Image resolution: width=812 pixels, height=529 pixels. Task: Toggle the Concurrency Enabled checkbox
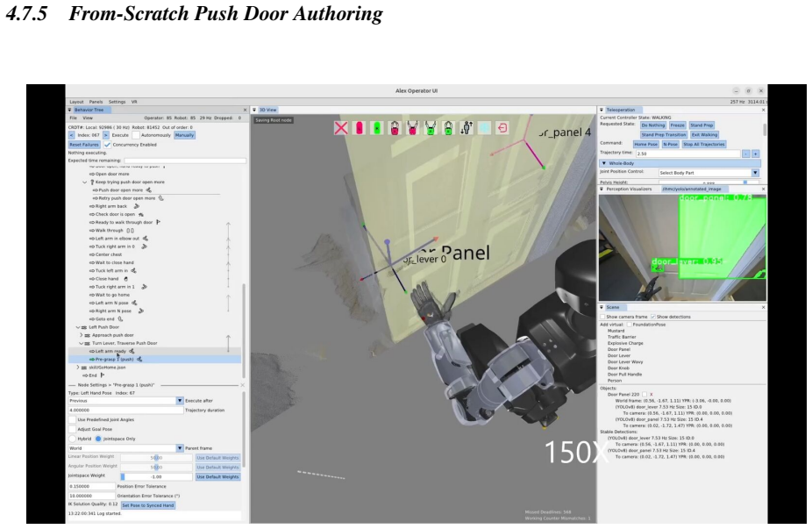point(107,145)
